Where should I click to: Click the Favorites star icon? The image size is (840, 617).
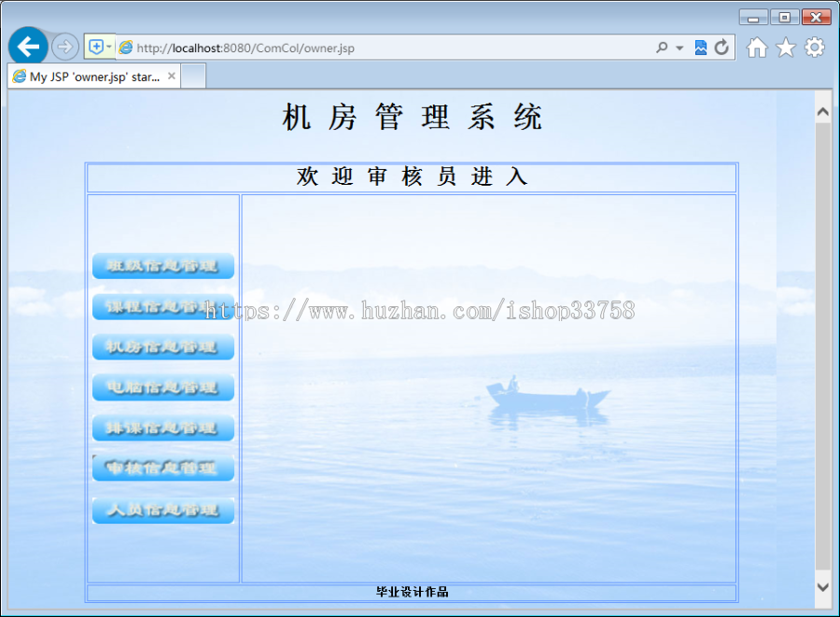(x=785, y=47)
